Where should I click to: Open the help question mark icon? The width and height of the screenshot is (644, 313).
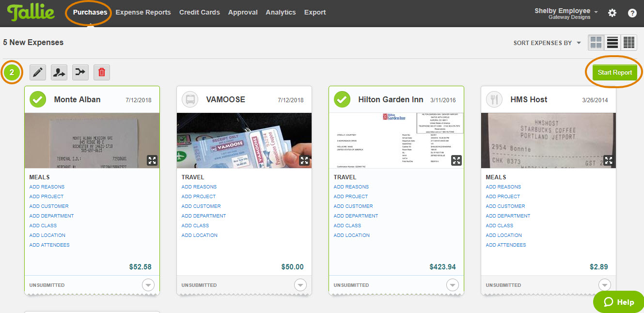[x=632, y=13]
